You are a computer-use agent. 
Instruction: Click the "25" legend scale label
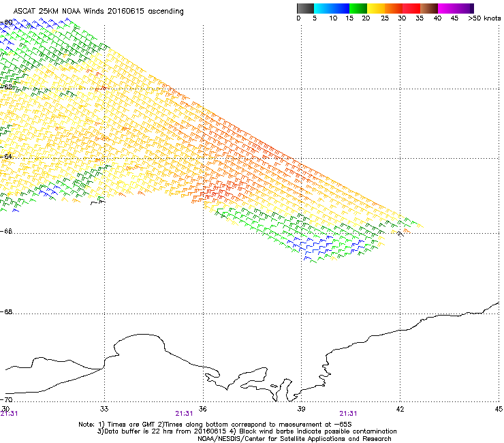[x=385, y=18]
